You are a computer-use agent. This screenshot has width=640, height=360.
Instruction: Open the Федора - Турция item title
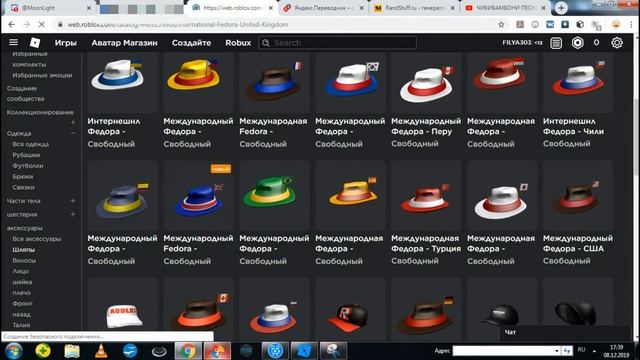[426, 243]
